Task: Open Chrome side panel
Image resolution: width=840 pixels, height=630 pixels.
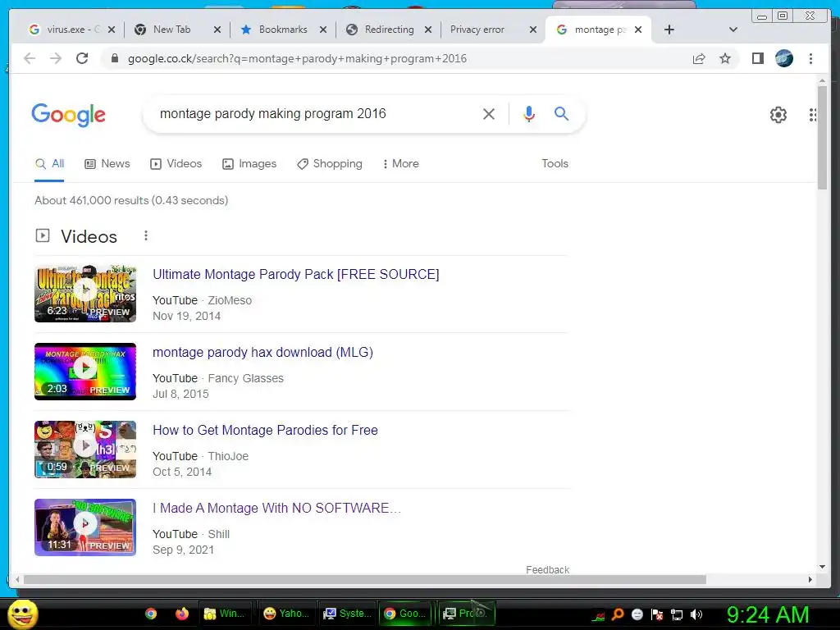Action: 757,58
